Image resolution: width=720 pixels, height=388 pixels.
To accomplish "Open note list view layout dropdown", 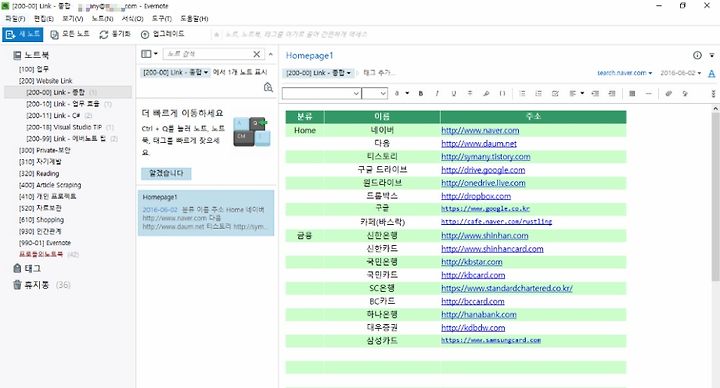I will click(149, 54).
